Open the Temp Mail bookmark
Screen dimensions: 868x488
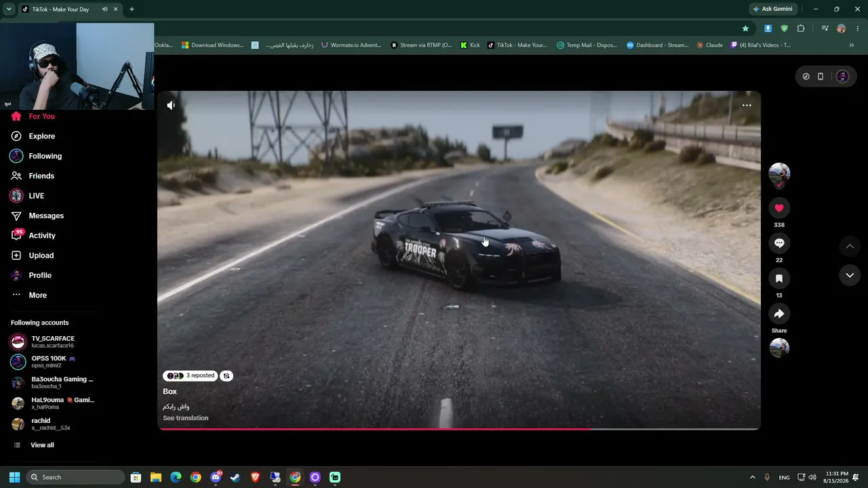587,45
